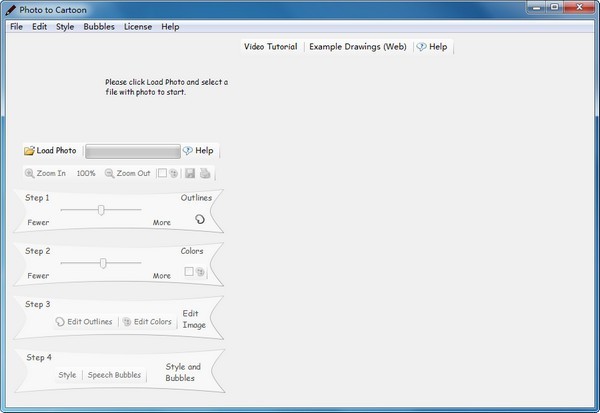Click the speech-bubble Help icon beside Load Photo
Image resolution: width=600 pixels, height=413 pixels.
(187, 151)
